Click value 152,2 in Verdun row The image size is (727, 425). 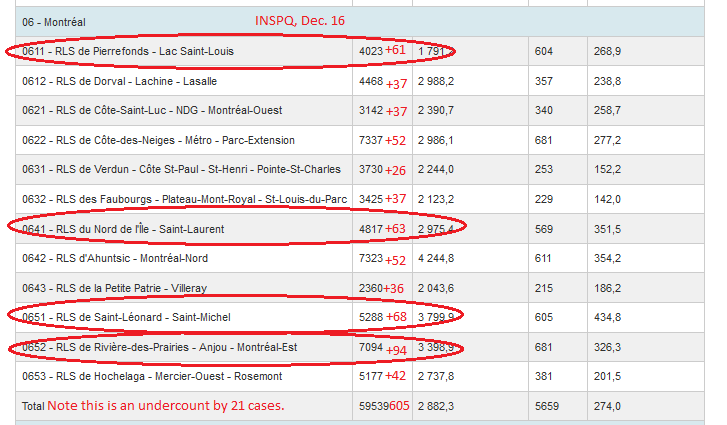pos(607,170)
